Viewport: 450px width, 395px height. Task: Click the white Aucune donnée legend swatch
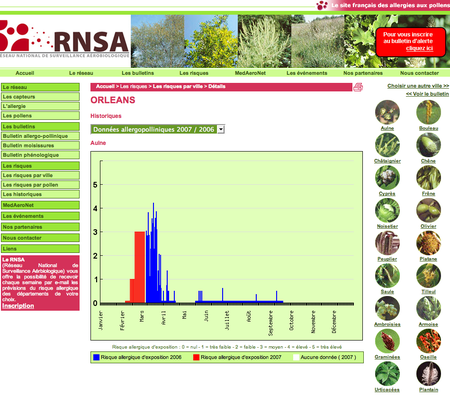point(296,357)
